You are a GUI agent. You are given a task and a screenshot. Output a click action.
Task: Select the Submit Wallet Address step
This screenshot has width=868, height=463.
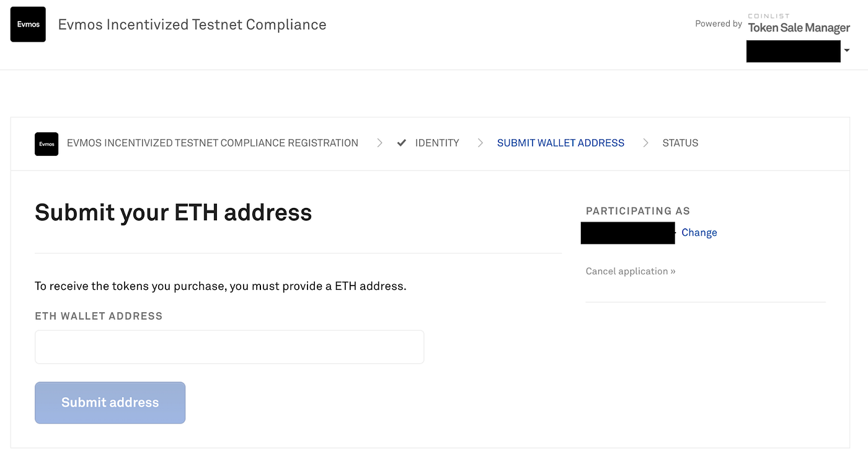coord(560,143)
